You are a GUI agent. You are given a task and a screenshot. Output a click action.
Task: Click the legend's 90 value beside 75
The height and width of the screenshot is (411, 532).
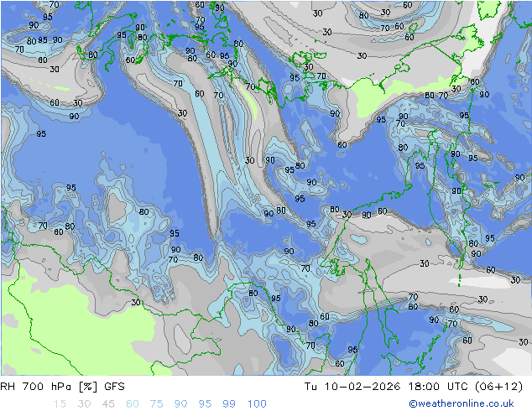tap(181, 404)
